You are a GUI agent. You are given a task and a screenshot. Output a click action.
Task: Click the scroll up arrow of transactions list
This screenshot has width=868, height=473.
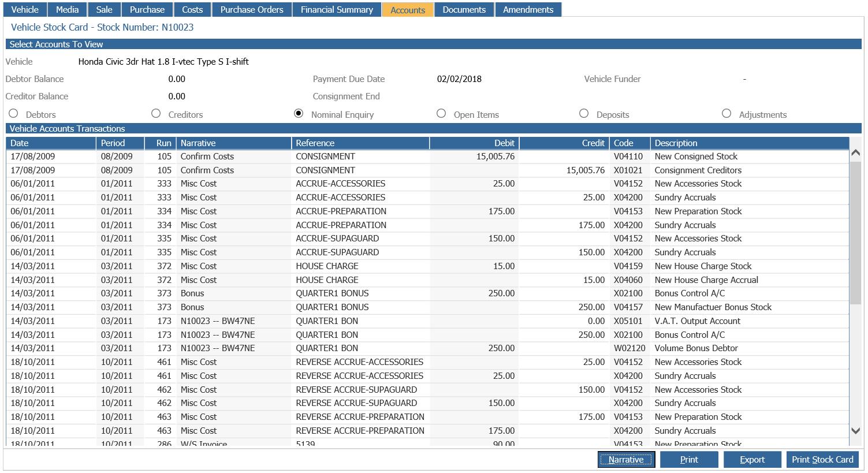[856, 153]
